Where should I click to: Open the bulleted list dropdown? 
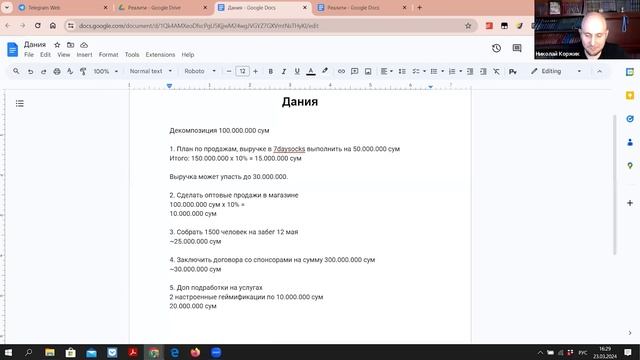437,71
